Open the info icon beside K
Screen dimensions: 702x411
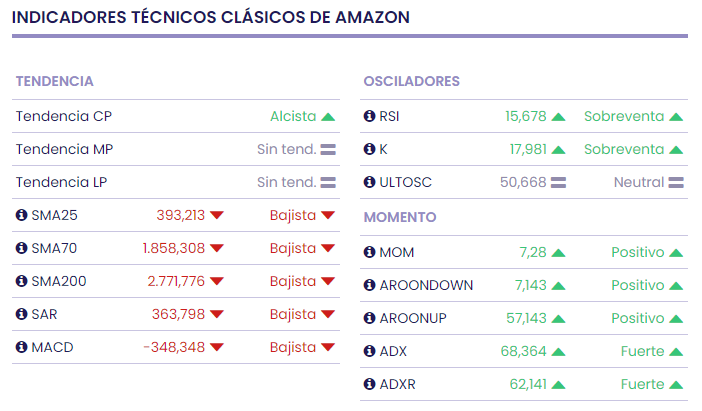click(x=369, y=149)
